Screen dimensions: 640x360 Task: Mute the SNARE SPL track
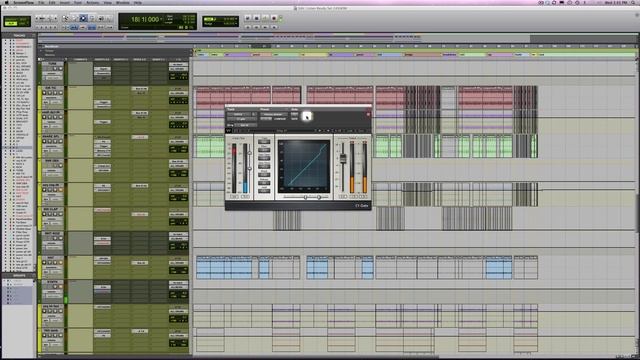[x=60, y=141]
